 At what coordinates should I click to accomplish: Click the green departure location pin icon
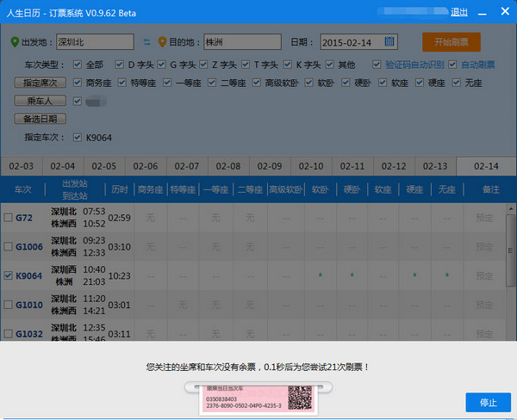(15, 42)
